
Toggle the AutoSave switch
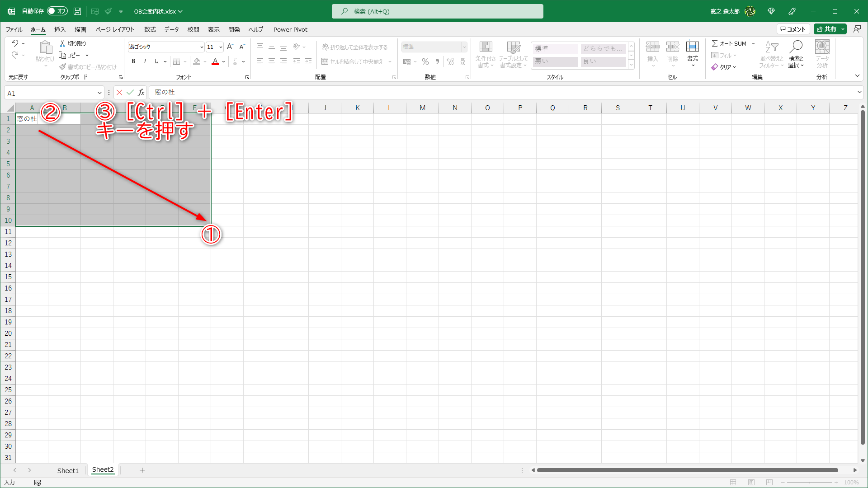[x=57, y=11]
